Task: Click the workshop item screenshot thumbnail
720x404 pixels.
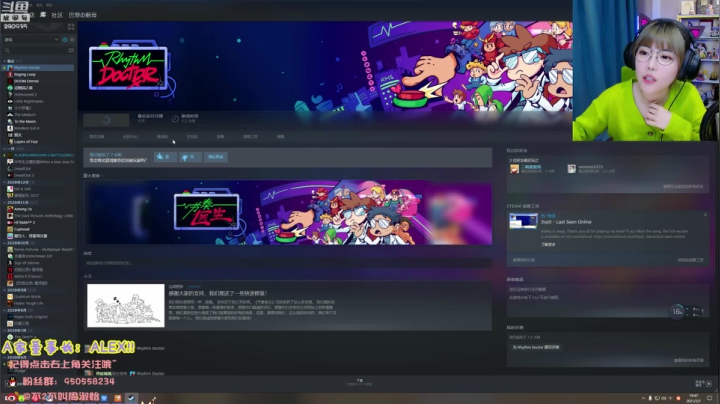Action: pos(523,221)
